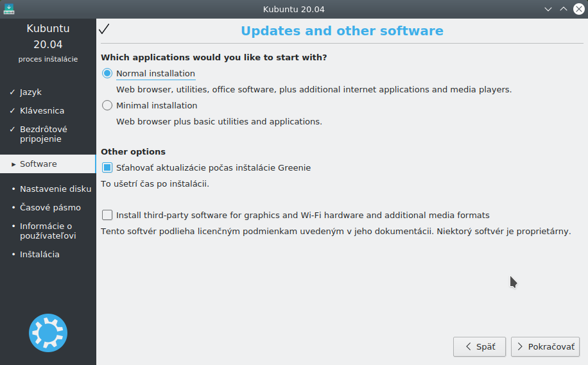Select Minimal installation radio button
Screen dimensions: 588x365
pos(107,105)
